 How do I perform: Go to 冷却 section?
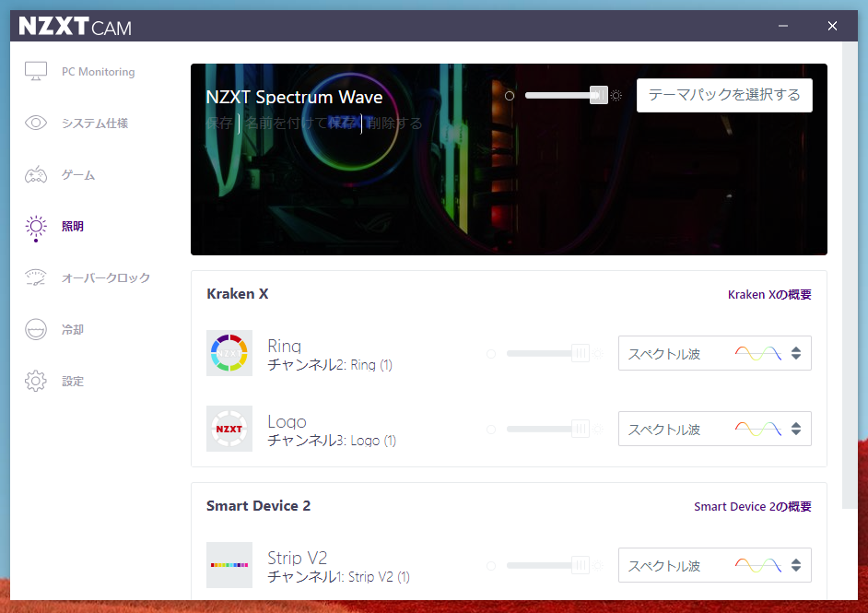(x=73, y=329)
